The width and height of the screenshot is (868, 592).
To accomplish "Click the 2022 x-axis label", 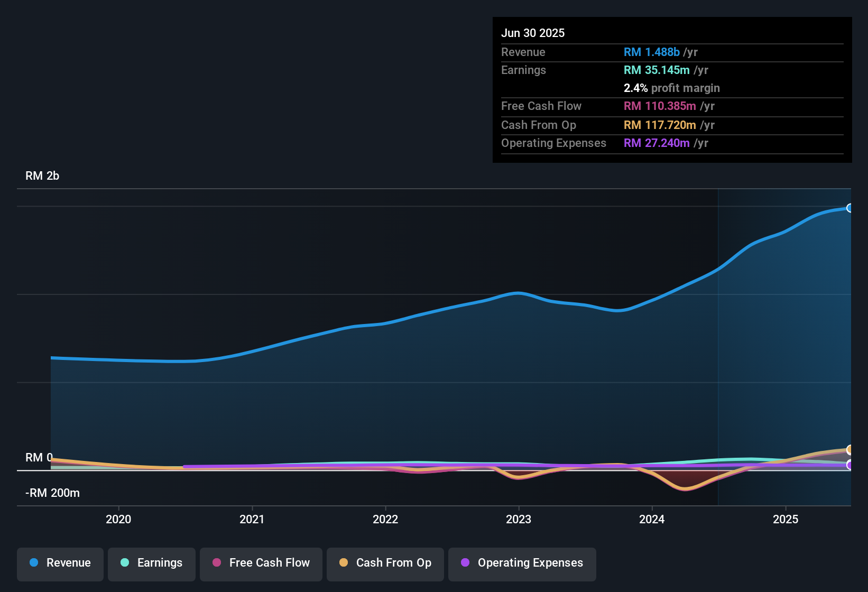I will [x=385, y=519].
